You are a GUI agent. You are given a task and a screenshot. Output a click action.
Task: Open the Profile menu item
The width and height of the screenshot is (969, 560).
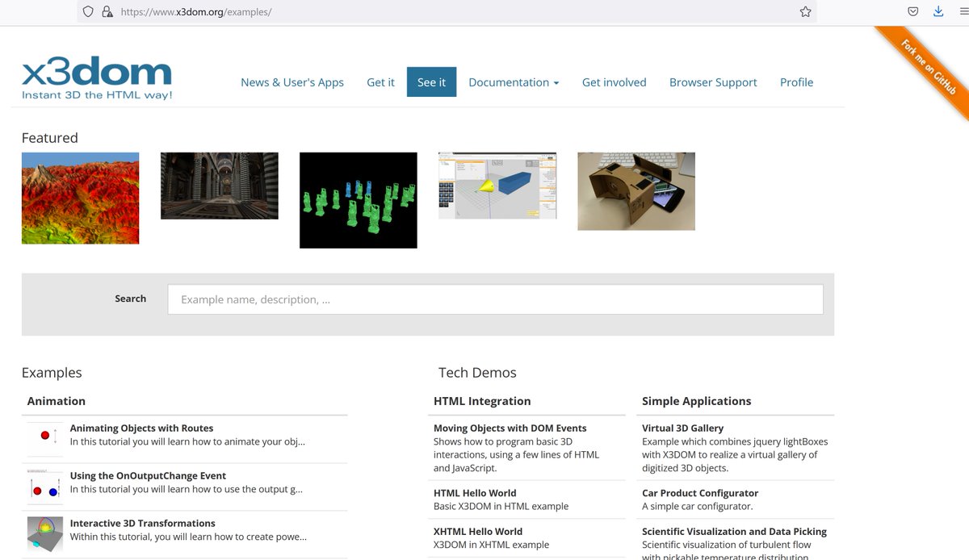796,82
